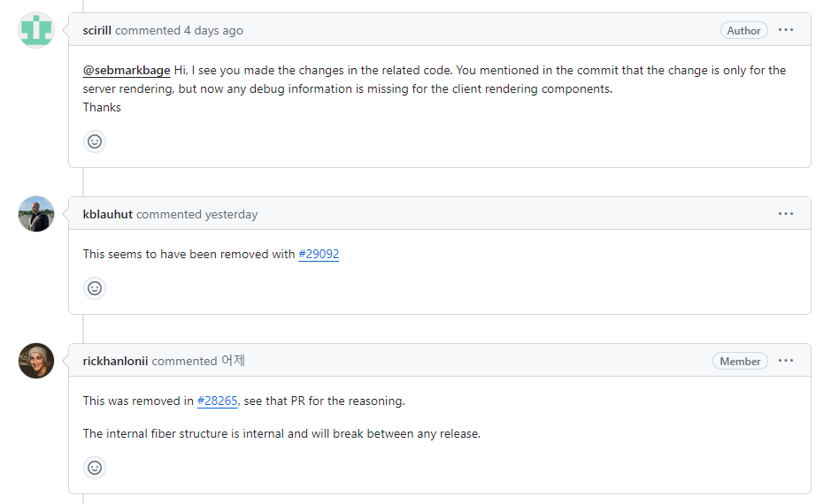816x504 pixels.
Task: Click the '어제' comment timestamp
Action: (233, 361)
